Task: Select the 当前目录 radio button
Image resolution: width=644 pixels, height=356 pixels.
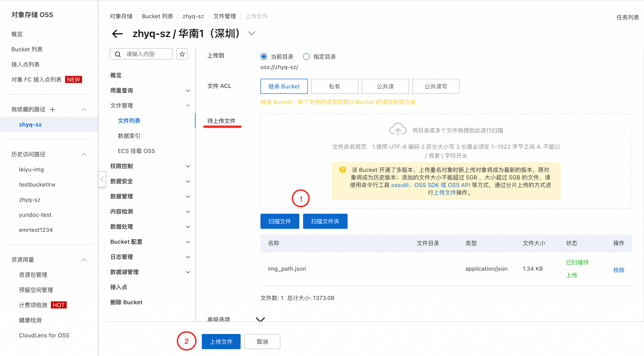Action: coord(264,57)
